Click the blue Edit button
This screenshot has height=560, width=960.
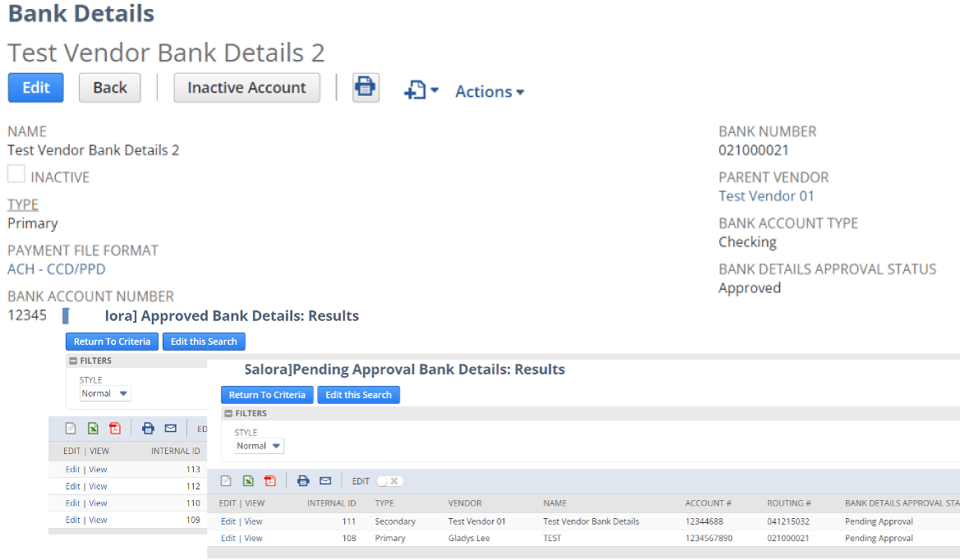point(35,88)
